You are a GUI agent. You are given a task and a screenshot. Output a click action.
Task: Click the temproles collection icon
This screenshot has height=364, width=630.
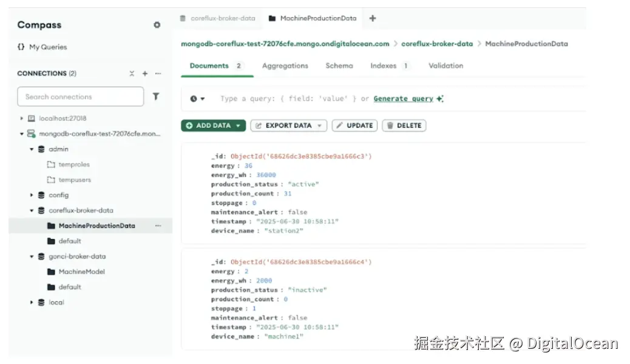[x=51, y=164]
